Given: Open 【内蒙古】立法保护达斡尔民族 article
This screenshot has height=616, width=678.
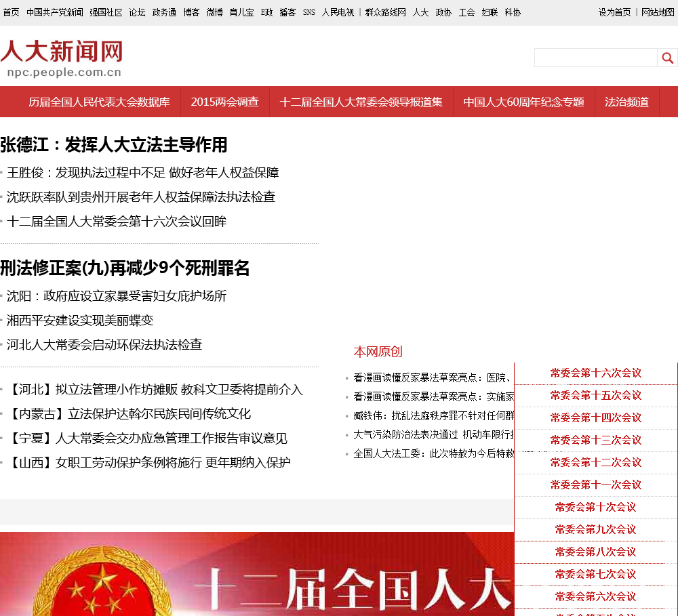Looking at the screenshot, I should pyautogui.click(x=129, y=413).
